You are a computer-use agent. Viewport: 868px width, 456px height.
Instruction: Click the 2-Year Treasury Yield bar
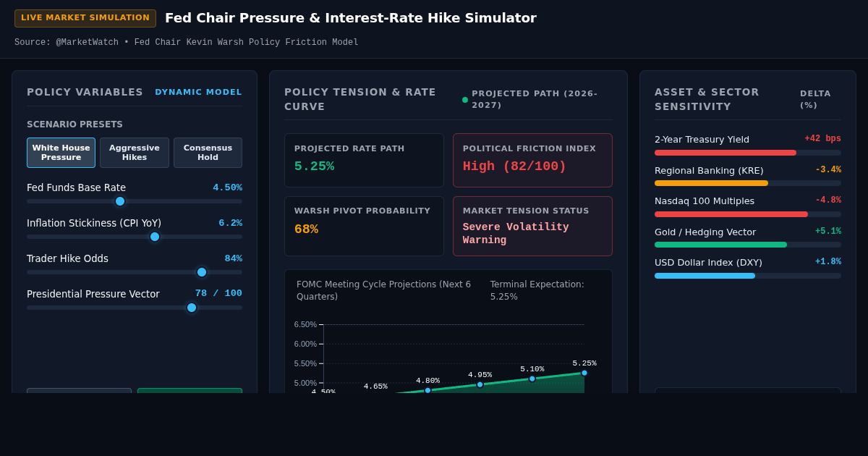(748, 153)
